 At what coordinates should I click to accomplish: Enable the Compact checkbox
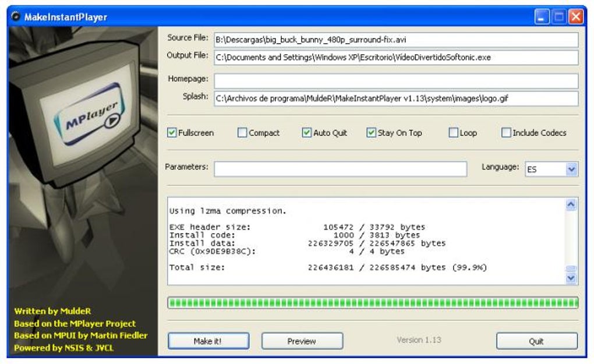(242, 133)
